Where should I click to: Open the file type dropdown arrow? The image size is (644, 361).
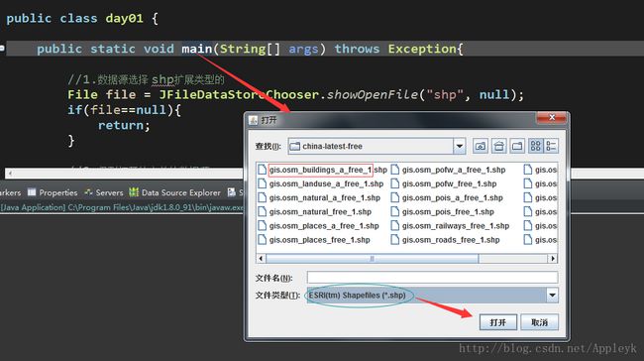pos(552,296)
